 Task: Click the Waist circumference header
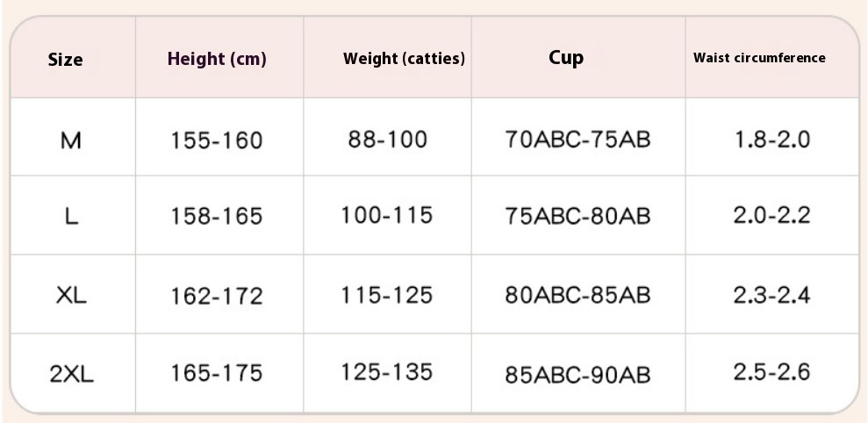(x=759, y=58)
